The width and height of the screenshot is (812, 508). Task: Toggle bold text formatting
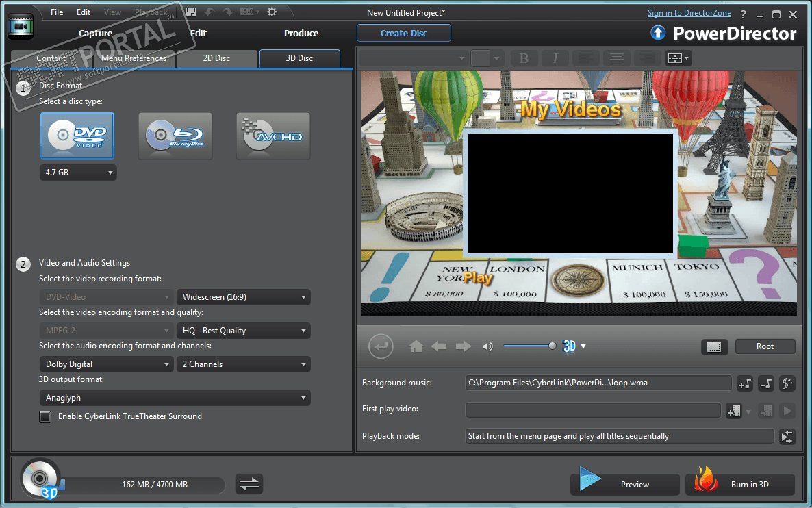click(524, 58)
